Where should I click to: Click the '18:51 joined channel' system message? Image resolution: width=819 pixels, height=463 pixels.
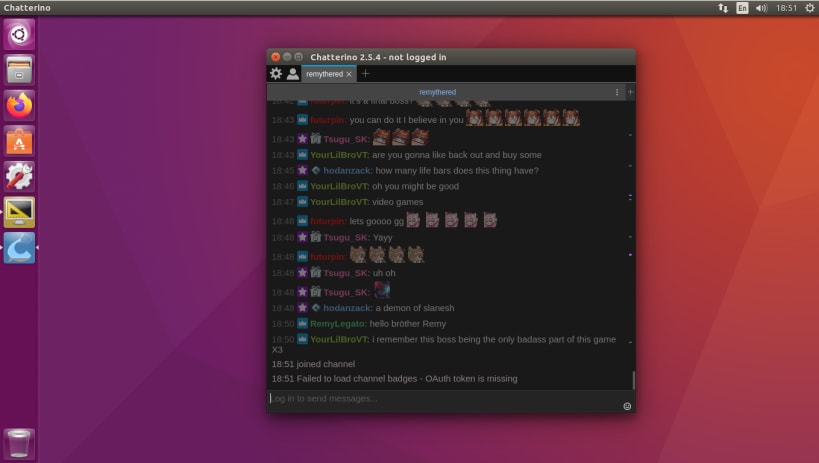tap(313, 364)
